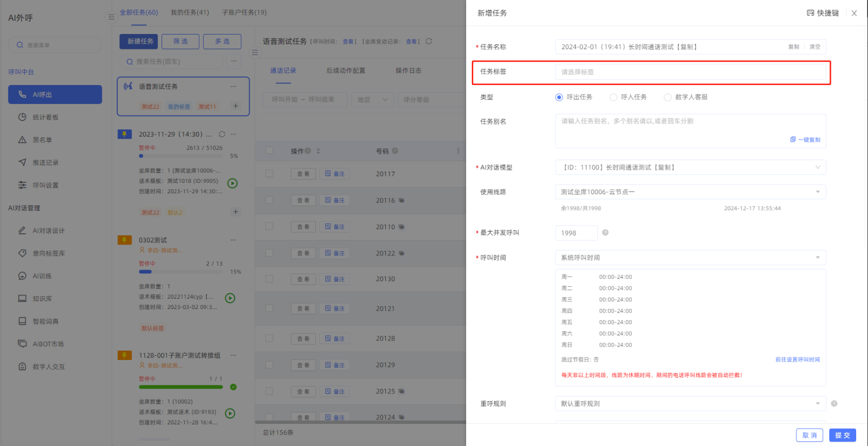Image resolution: width=868 pixels, height=446 pixels.
Task: Click the help icon beside 最大并发呼叫
Action: (x=605, y=233)
